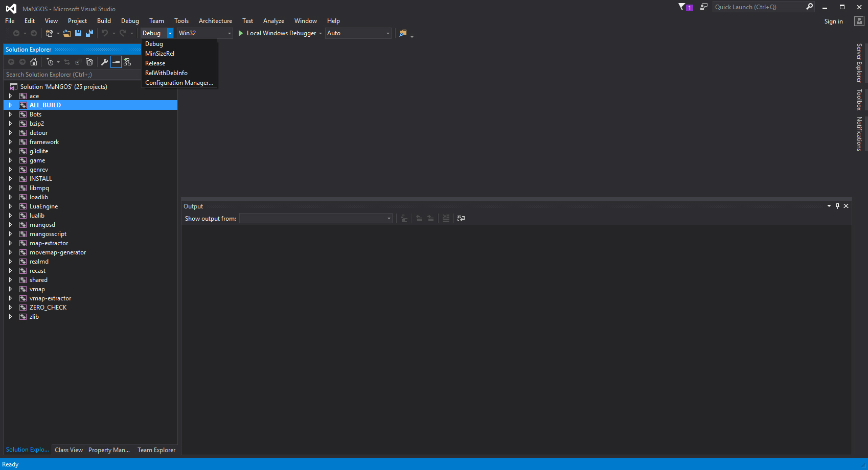Click the New Project toolbar icon
Image resolution: width=868 pixels, height=470 pixels.
point(49,33)
